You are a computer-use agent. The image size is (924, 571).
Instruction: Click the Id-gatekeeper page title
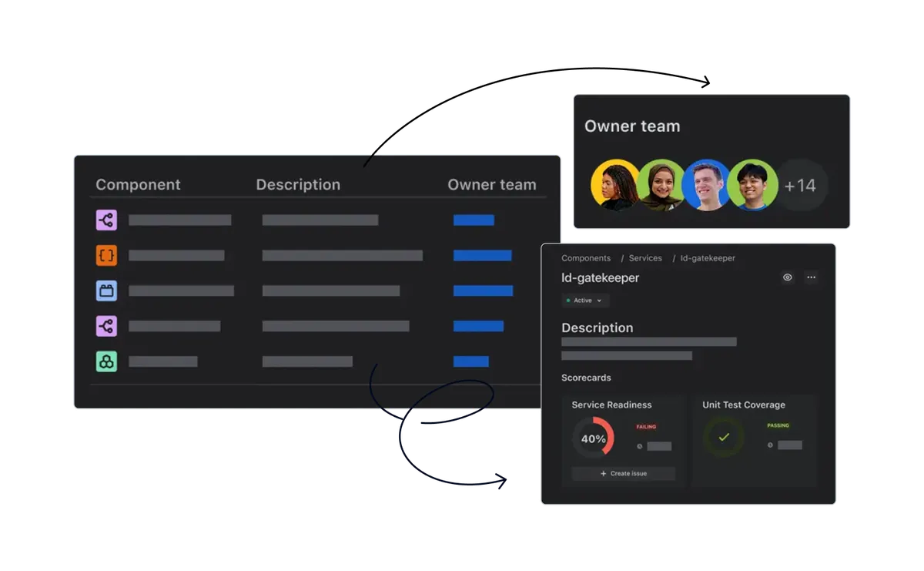[x=601, y=278]
